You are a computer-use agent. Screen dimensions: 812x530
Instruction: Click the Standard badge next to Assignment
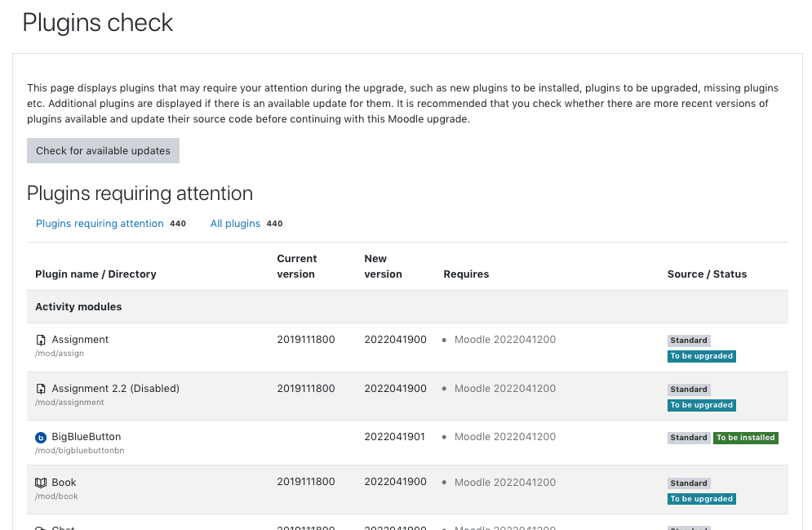pos(689,341)
